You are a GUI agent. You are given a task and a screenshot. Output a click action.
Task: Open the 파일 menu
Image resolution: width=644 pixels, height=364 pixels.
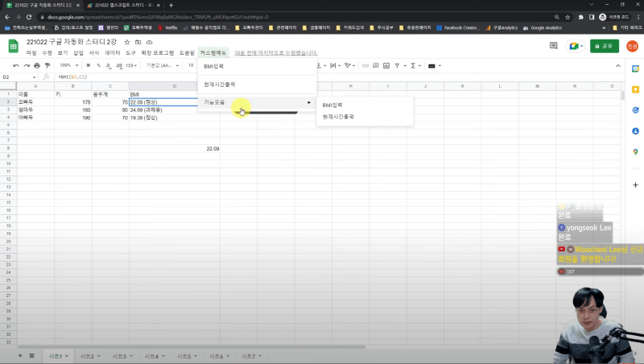pyautogui.click(x=31, y=53)
